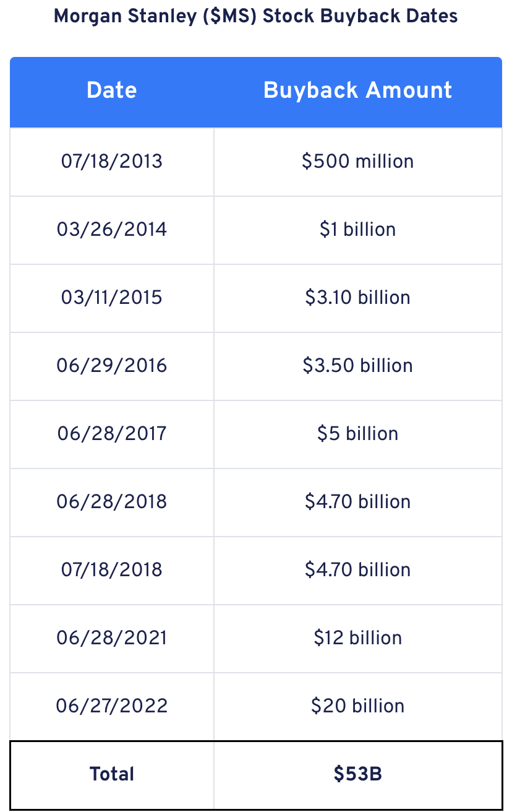Click the Morgan Stanley Stock Buyback Dates title
The image size is (512, 812).
coord(256,16)
